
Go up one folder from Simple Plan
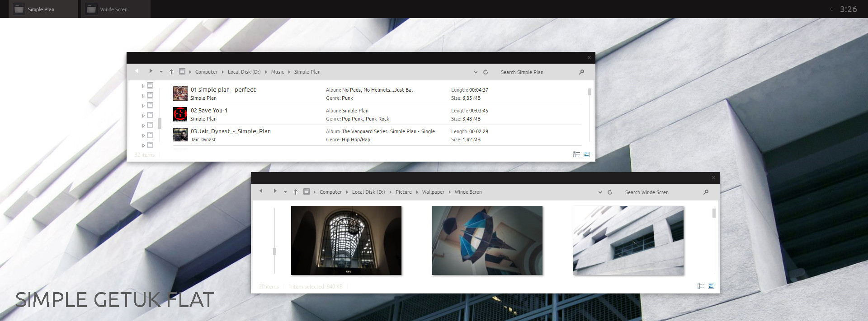pyautogui.click(x=171, y=72)
